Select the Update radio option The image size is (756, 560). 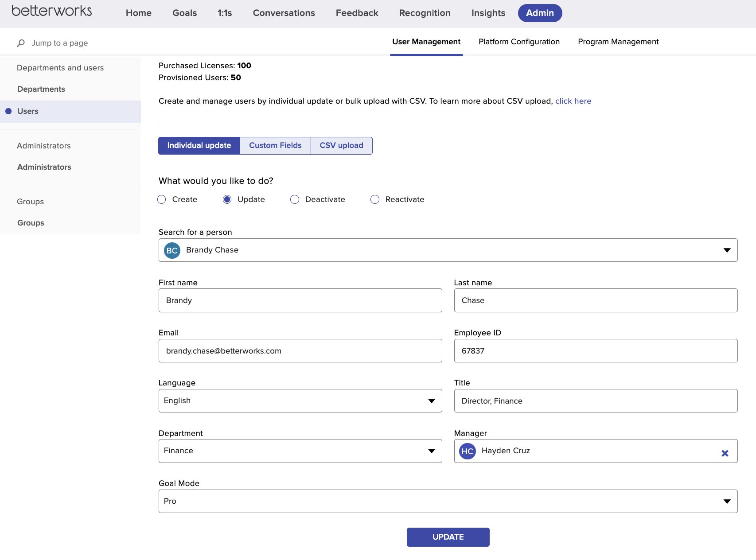pos(227,199)
